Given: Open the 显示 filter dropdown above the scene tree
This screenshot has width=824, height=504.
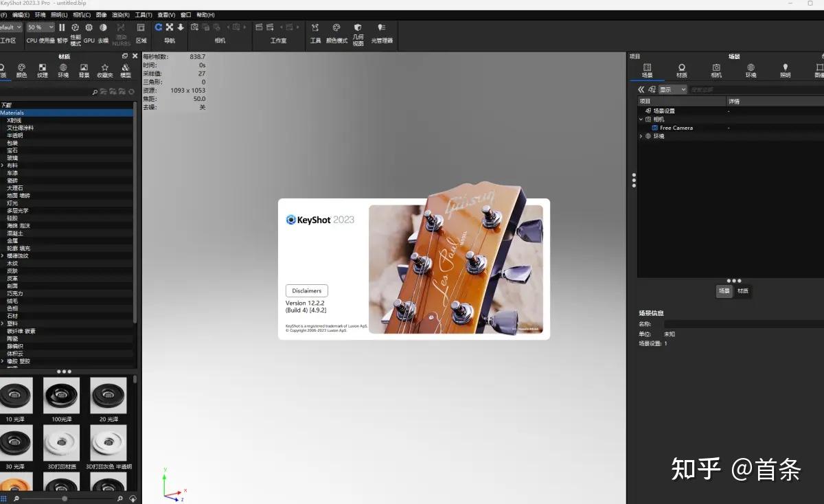Looking at the screenshot, I should (x=672, y=89).
